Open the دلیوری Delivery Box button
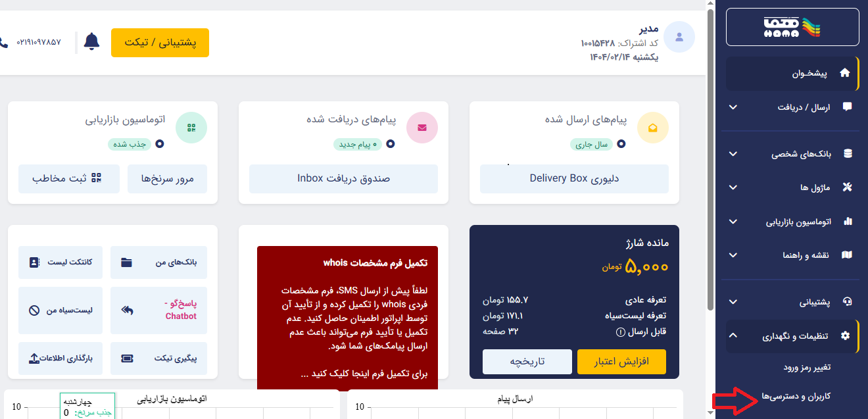This screenshot has height=419, width=868. tap(574, 178)
